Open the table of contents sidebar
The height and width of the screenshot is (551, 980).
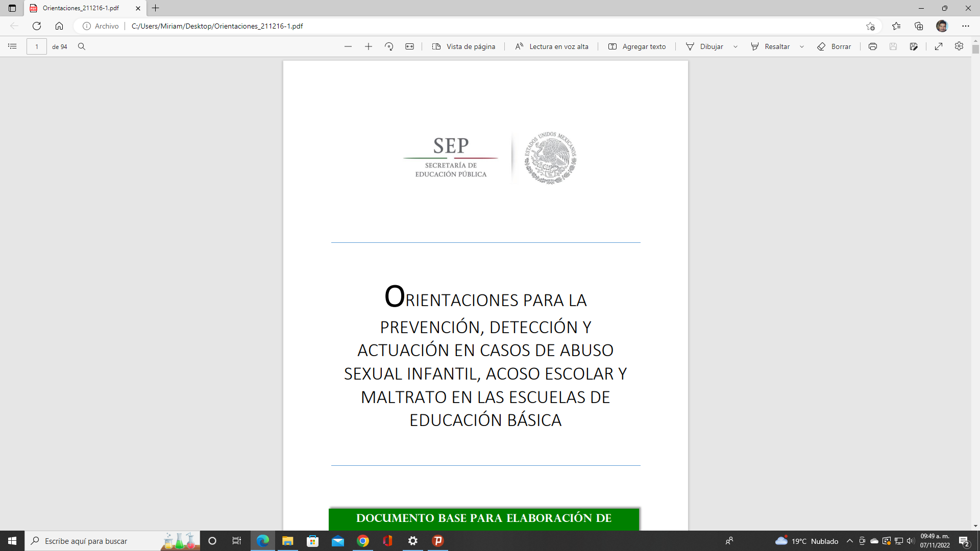12,46
